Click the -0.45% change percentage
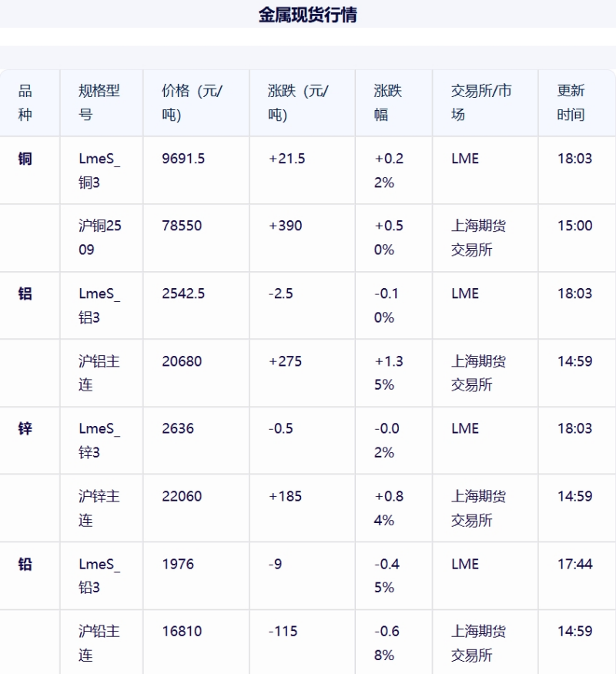The width and height of the screenshot is (616, 674). coord(389,575)
